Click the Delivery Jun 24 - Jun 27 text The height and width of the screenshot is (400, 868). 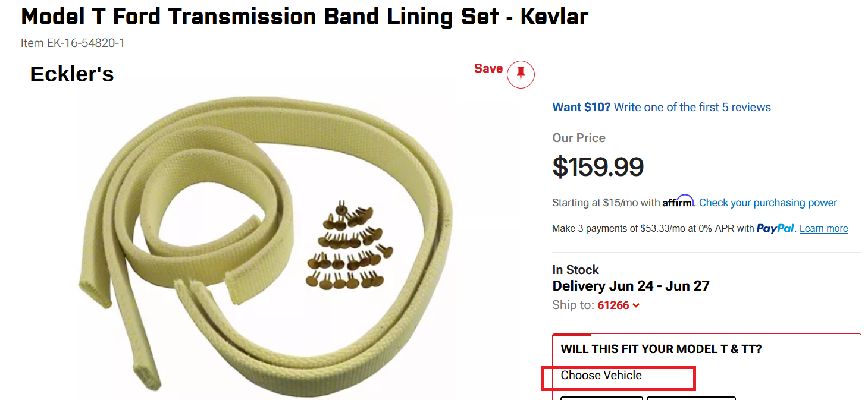point(631,286)
